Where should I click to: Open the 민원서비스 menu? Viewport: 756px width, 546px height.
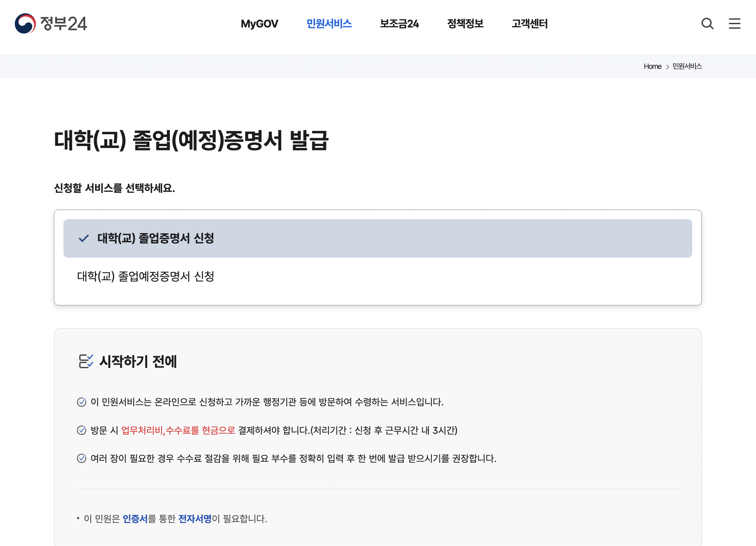click(x=329, y=24)
